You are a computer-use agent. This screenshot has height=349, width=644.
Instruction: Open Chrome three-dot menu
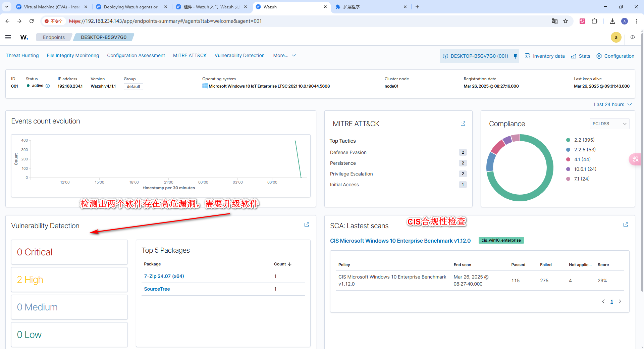tap(637, 21)
